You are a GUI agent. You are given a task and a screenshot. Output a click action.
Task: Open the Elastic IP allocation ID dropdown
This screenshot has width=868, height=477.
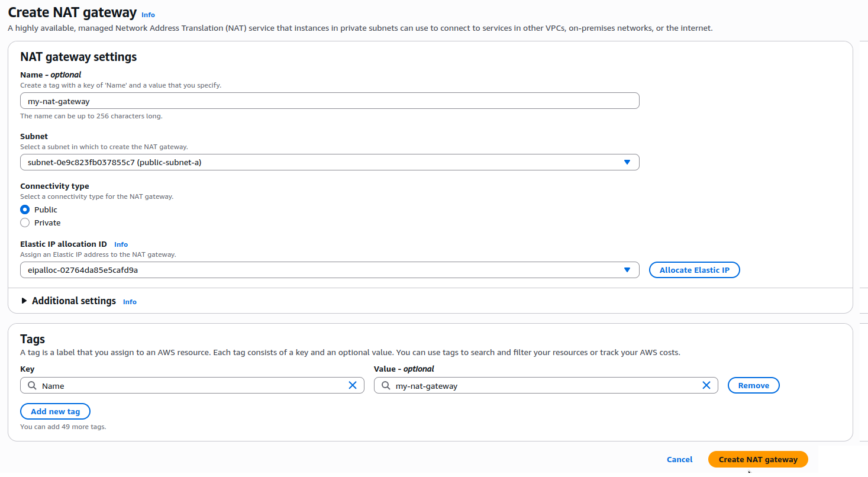pyautogui.click(x=330, y=270)
